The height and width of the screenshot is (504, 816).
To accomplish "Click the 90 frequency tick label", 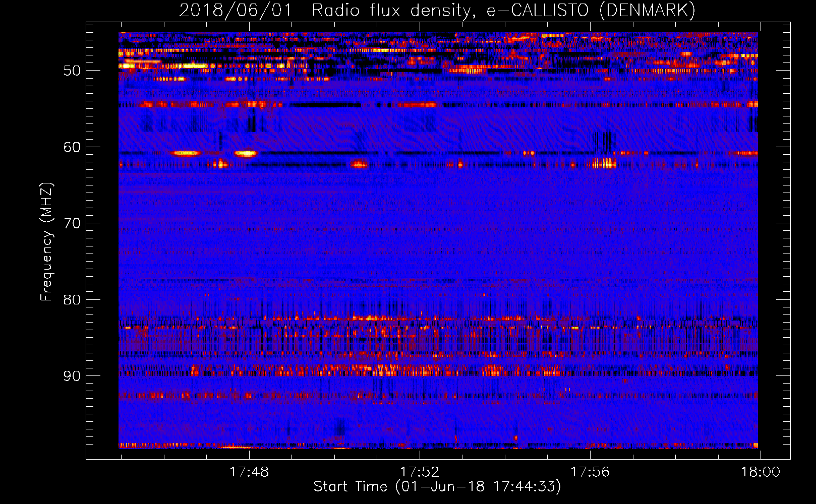I will [72, 376].
